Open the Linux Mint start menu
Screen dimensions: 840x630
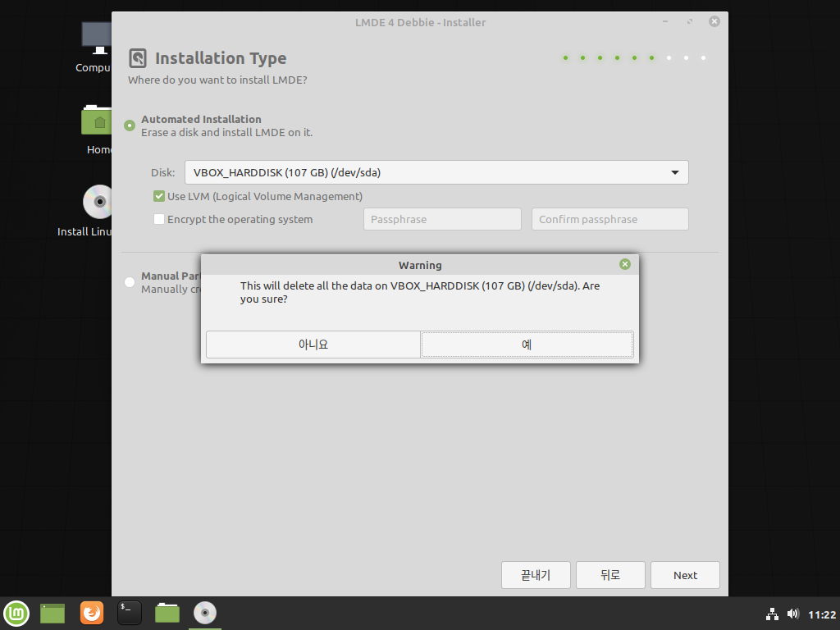click(x=16, y=614)
